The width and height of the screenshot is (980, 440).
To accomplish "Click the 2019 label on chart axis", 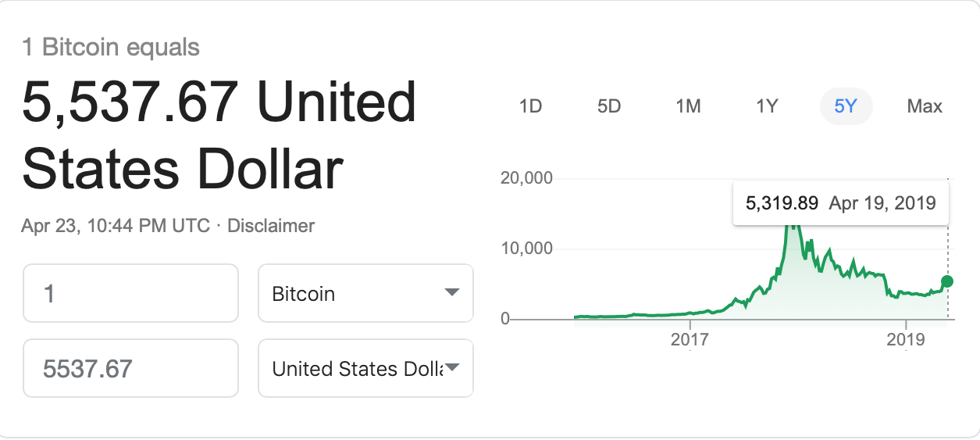I will pyautogui.click(x=905, y=340).
